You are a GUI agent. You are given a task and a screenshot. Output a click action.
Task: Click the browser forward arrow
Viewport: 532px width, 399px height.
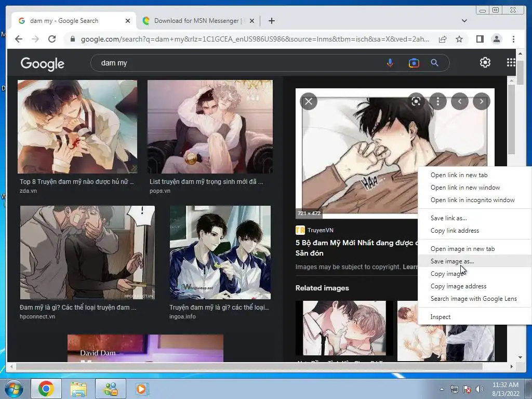(35, 39)
